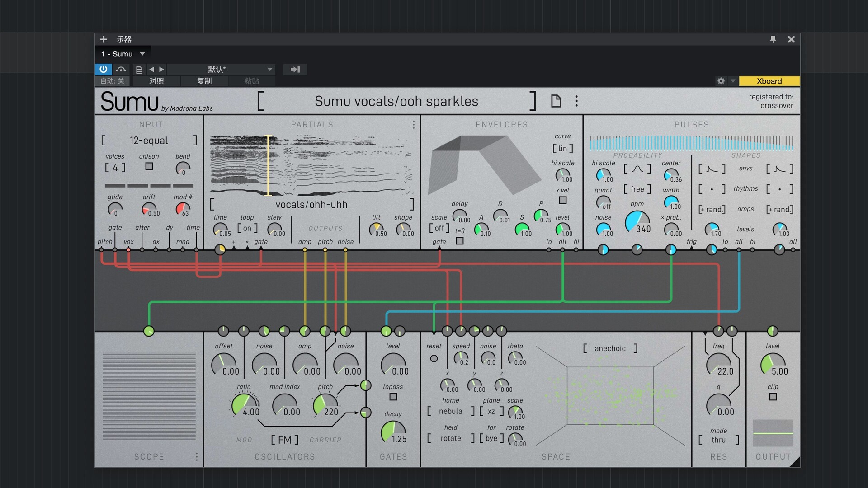Adjust the gates decay 1.25 dial

point(393,432)
